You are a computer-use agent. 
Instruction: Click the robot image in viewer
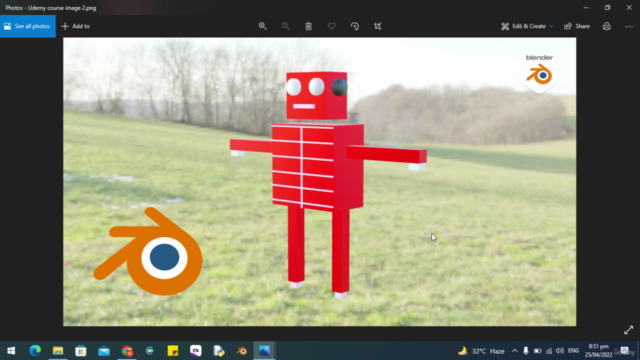320,182
